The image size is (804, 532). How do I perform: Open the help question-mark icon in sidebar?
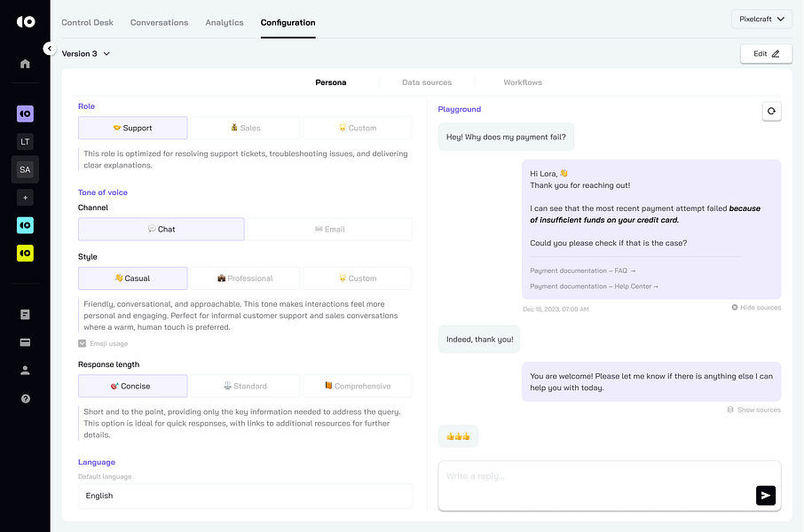[x=24, y=396]
